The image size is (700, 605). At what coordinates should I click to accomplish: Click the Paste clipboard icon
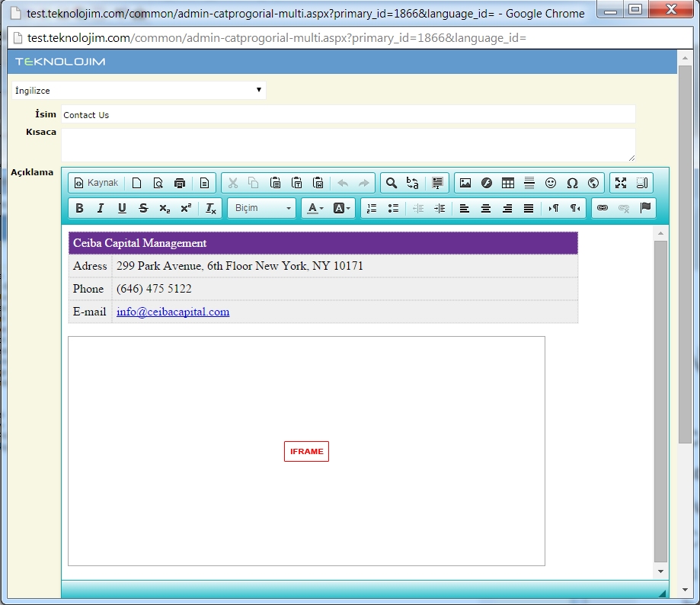275,183
